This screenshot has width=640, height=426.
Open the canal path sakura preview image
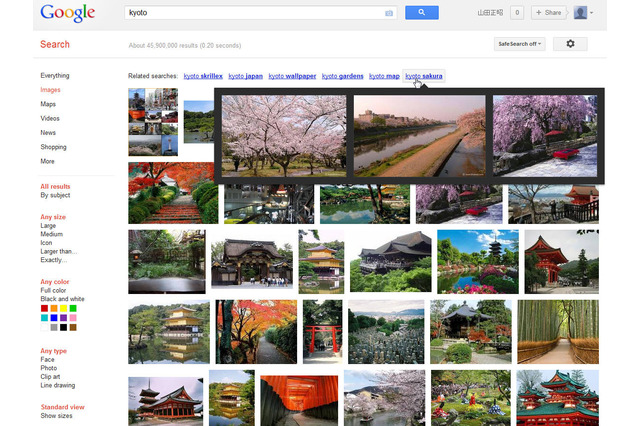[x=420, y=136]
